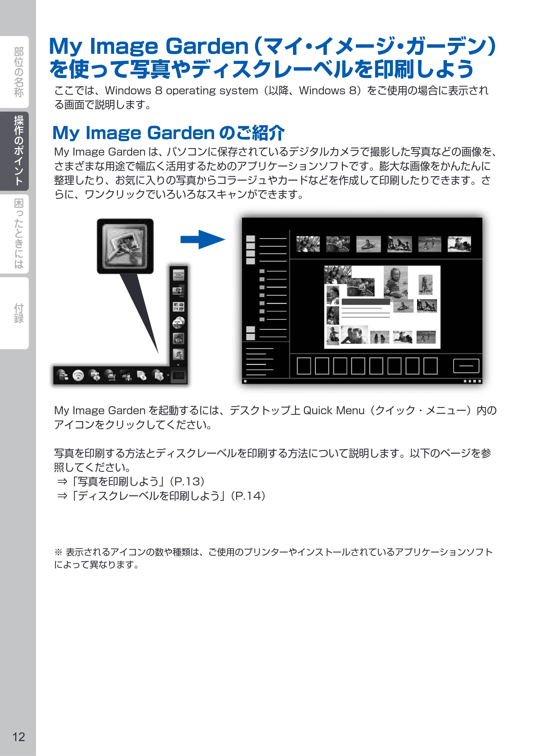Click the two kids in water collage photo

tap(380, 337)
